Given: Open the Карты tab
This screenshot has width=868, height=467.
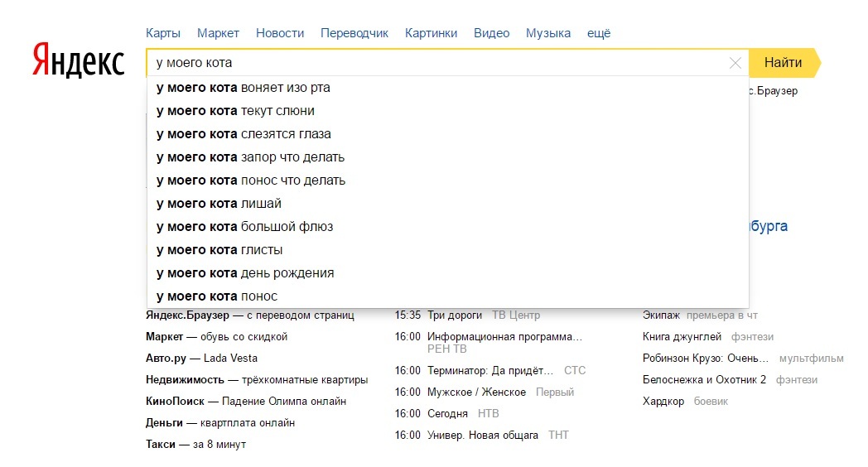Looking at the screenshot, I should tap(163, 33).
